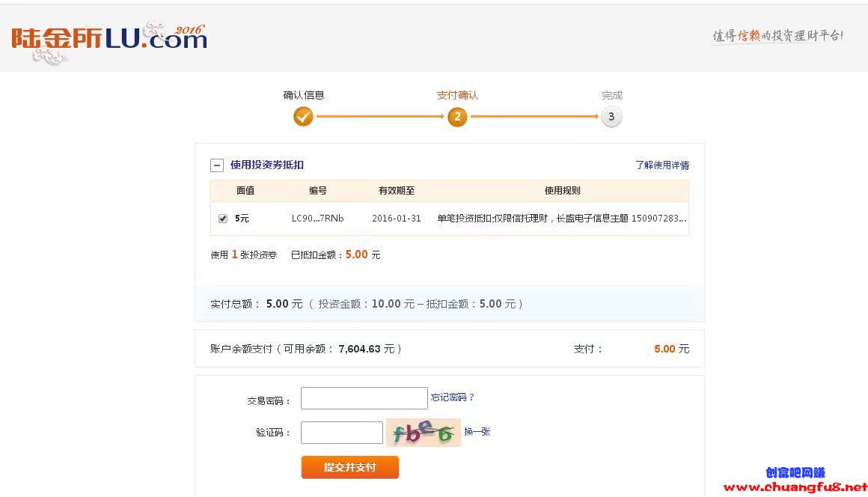Click the step 3 grey circle

611,117
